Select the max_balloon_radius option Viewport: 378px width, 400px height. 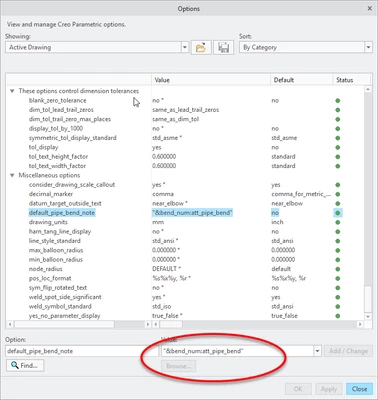56,250
